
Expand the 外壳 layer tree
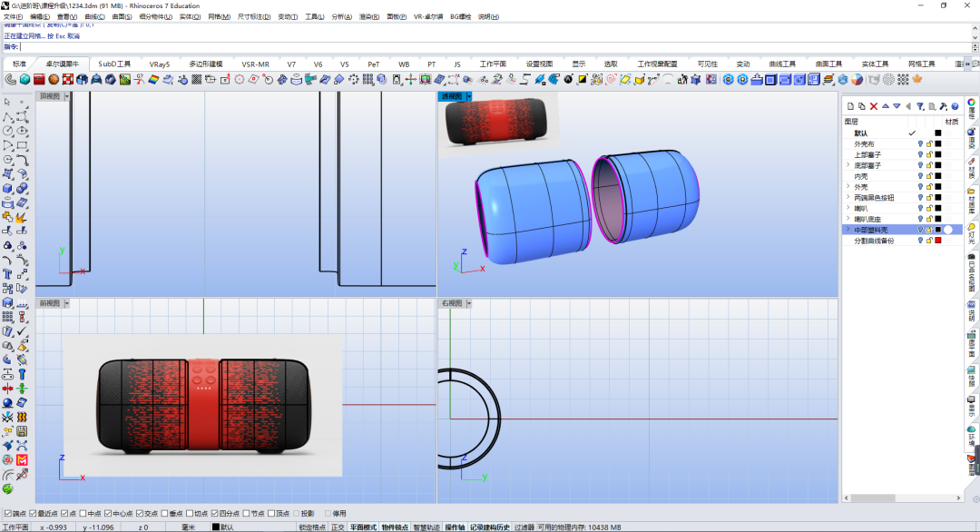tap(848, 186)
